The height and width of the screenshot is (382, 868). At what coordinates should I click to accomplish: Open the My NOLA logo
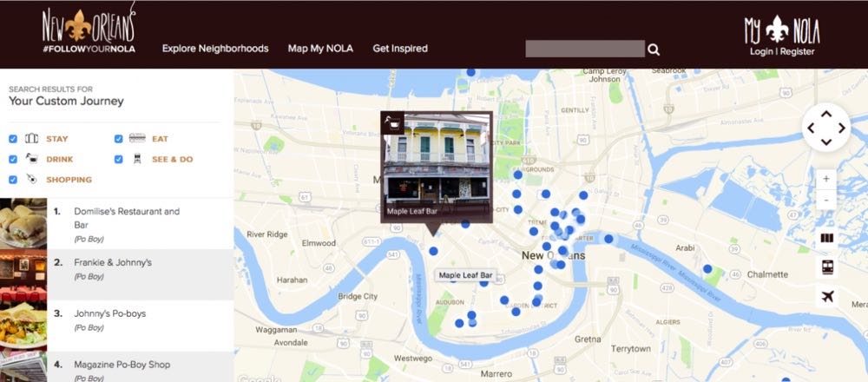tap(782, 30)
